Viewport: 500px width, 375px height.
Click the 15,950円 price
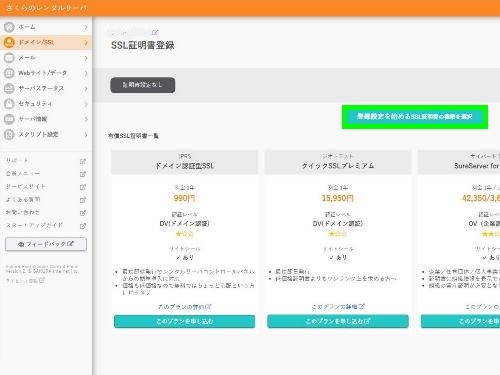click(338, 198)
